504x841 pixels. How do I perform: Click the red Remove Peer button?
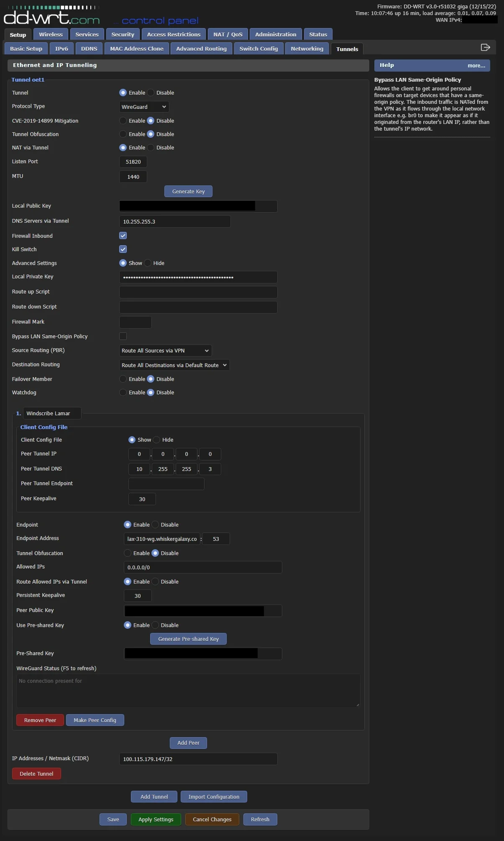(x=40, y=720)
